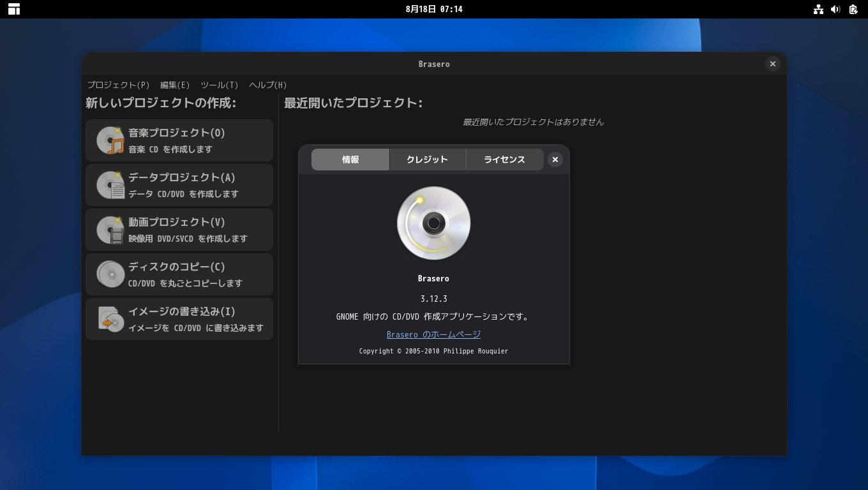Click the battery power icon in system tray
Screen dimensions: 868x490
point(853,9)
